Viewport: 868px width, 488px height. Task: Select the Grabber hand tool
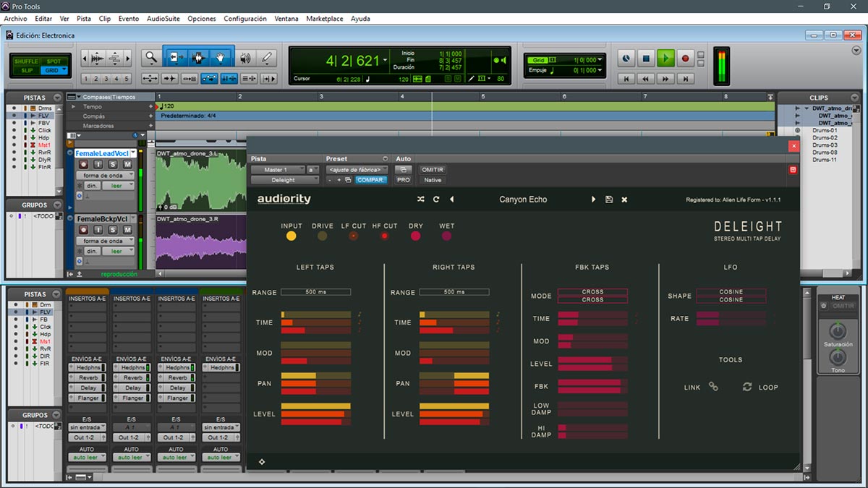pos(221,58)
